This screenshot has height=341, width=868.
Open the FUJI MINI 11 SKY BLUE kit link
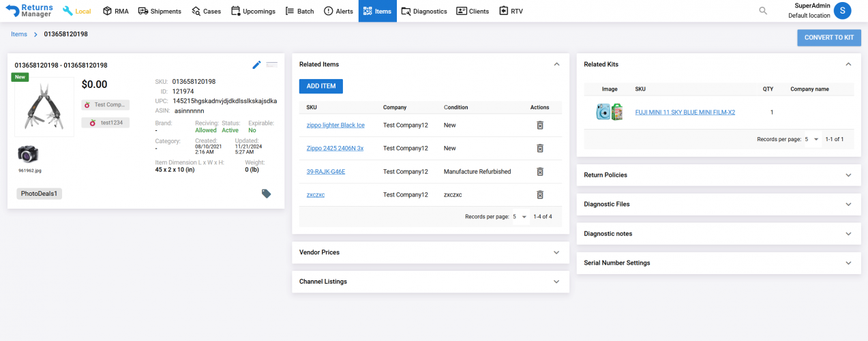tap(685, 113)
